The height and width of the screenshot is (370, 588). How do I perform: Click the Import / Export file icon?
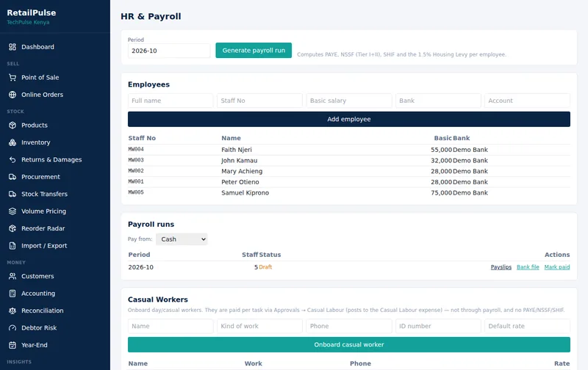pos(12,246)
